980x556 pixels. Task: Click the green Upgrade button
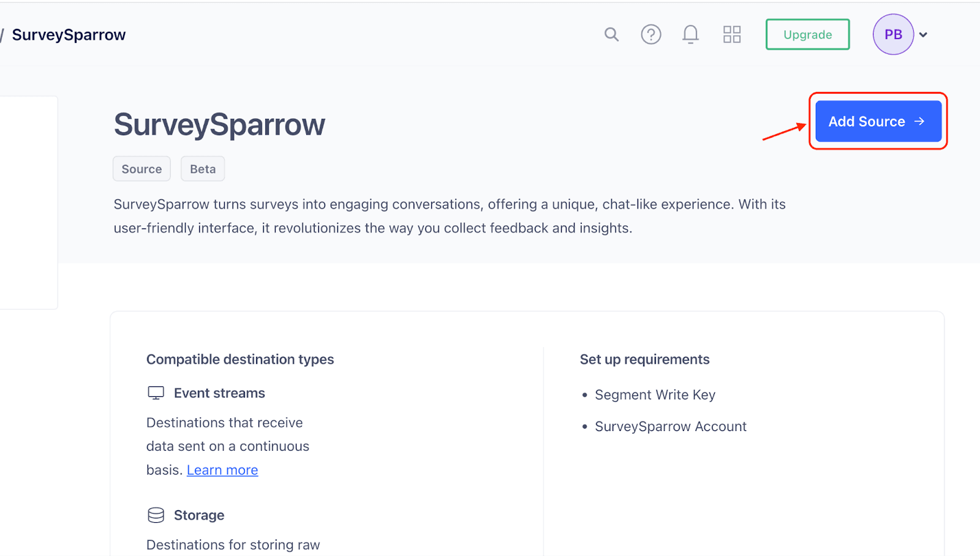807,34
